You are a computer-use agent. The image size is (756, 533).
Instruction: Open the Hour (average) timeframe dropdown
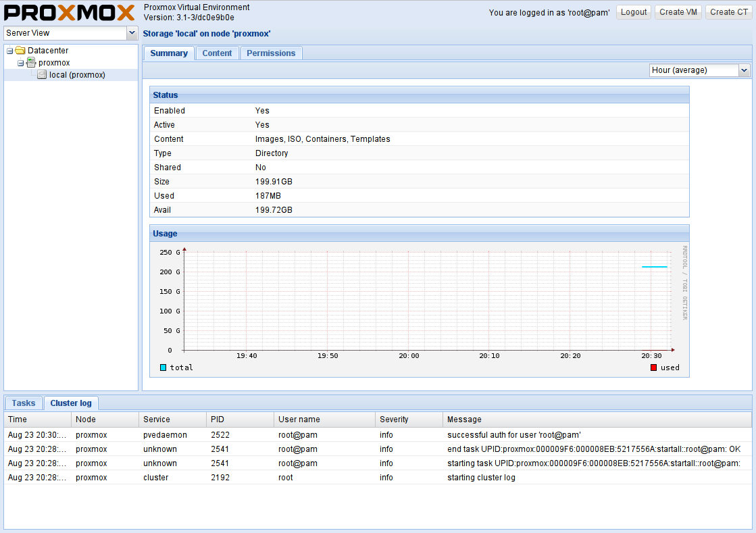[745, 70]
